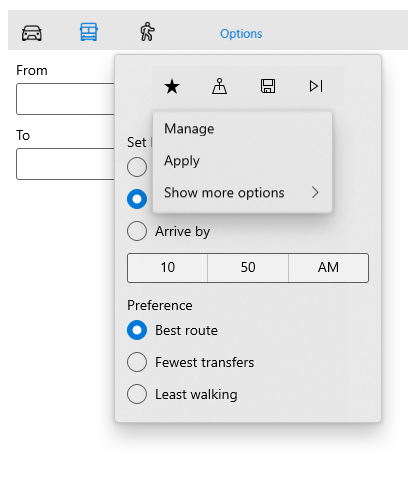Image resolution: width=416 pixels, height=482 pixels.
Task: Click the street-level pin icon
Action: [220, 86]
